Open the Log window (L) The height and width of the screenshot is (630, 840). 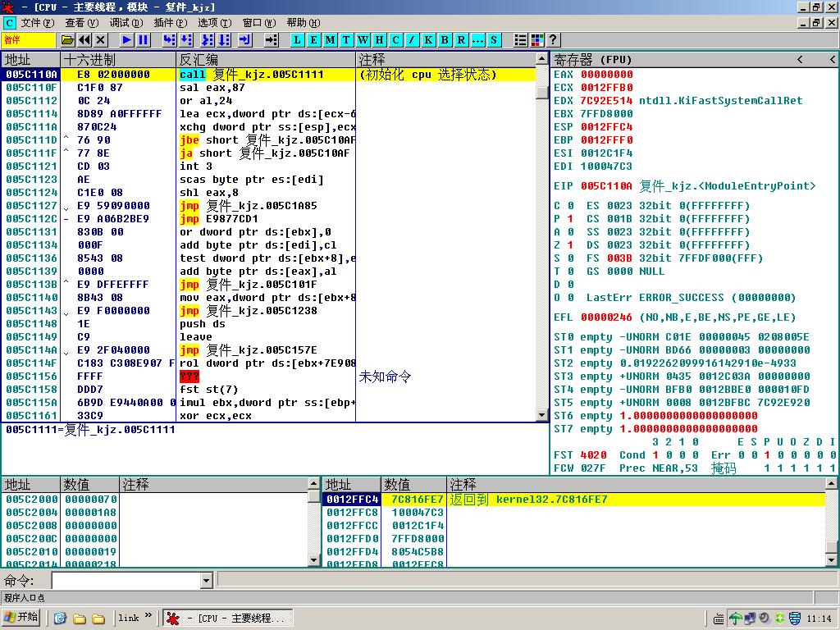point(297,39)
